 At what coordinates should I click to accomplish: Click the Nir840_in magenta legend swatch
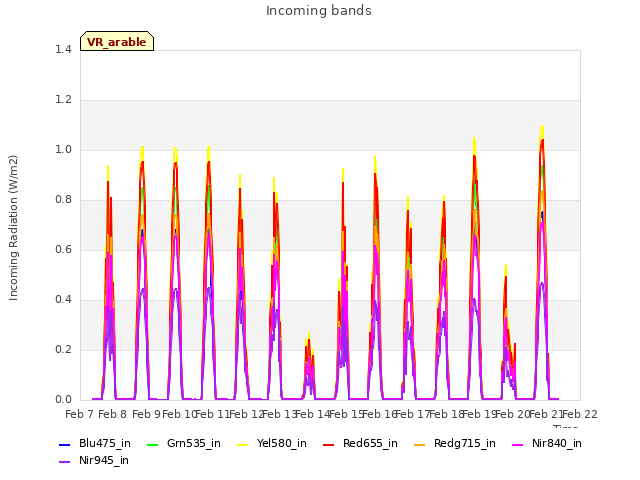[518, 444]
